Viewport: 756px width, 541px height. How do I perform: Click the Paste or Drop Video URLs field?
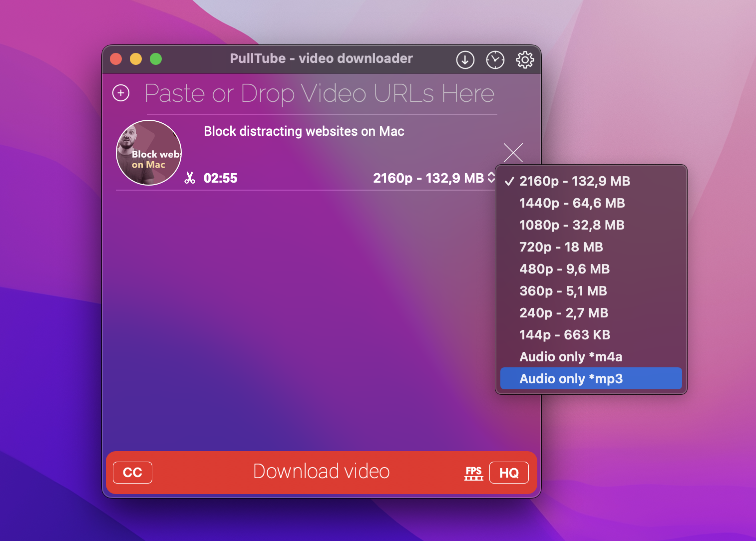click(x=320, y=93)
